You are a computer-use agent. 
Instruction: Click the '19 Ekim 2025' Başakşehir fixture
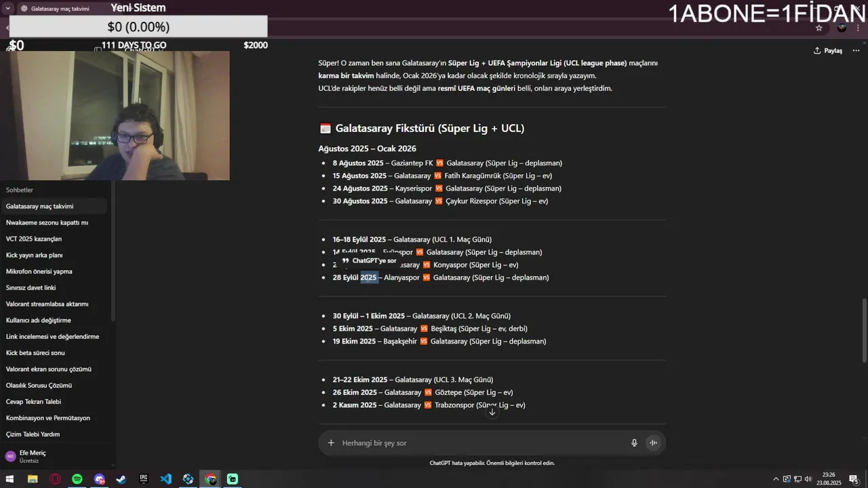coord(439,342)
